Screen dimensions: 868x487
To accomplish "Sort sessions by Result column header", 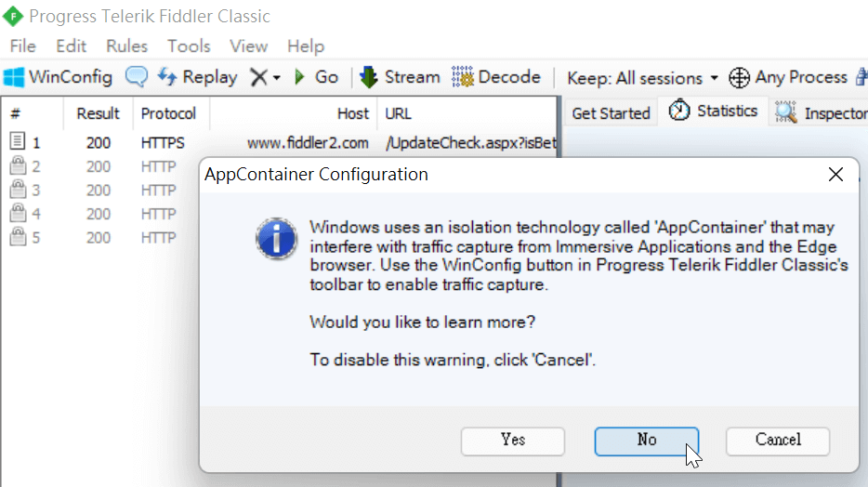I will 98,113.
